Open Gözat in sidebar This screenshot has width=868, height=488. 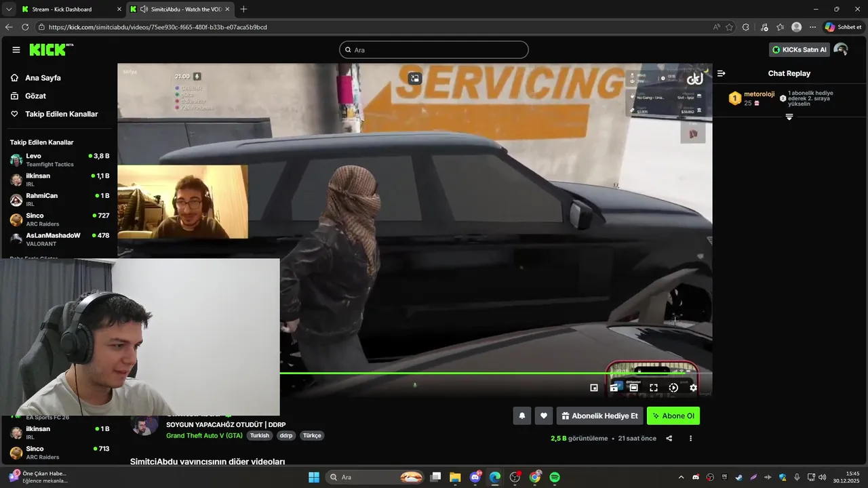pyautogui.click(x=35, y=96)
